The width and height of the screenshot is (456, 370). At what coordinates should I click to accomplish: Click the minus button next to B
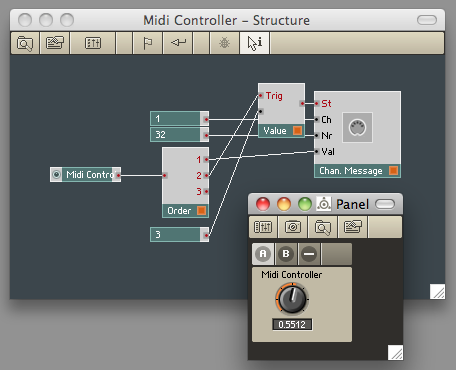309,254
